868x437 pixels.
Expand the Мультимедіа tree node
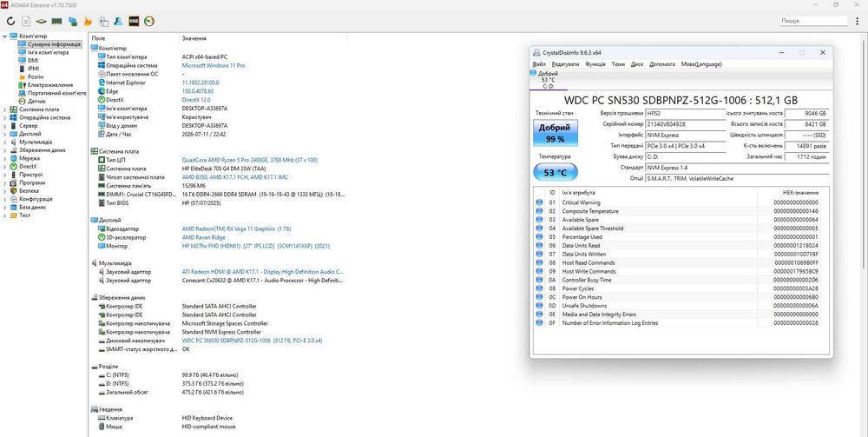pyautogui.click(x=5, y=142)
